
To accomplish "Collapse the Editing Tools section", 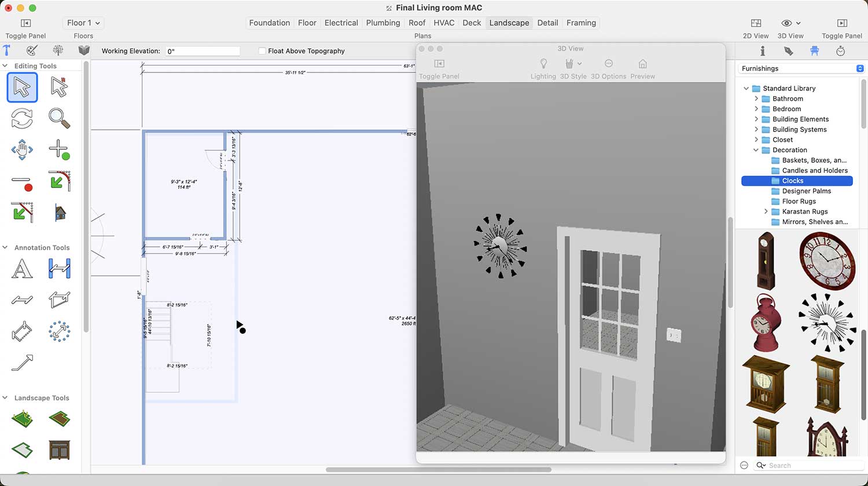I will point(5,66).
